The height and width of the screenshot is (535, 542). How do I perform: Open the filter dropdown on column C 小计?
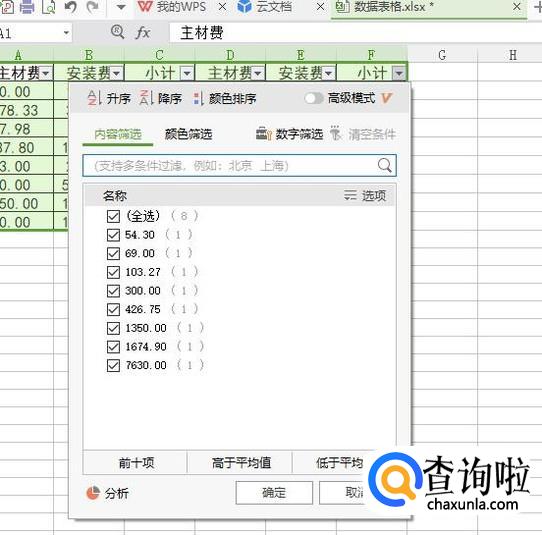(x=187, y=73)
